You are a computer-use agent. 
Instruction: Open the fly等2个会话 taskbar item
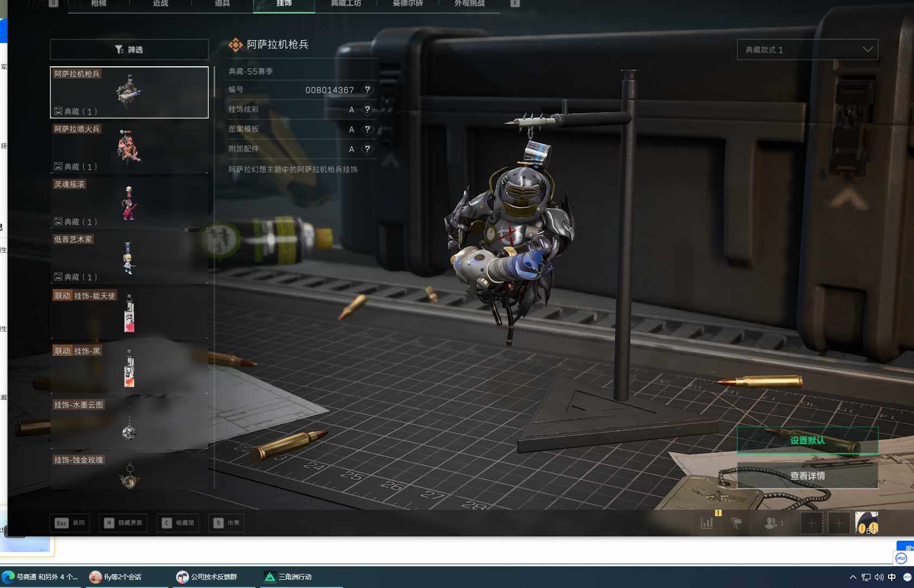(x=127, y=577)
